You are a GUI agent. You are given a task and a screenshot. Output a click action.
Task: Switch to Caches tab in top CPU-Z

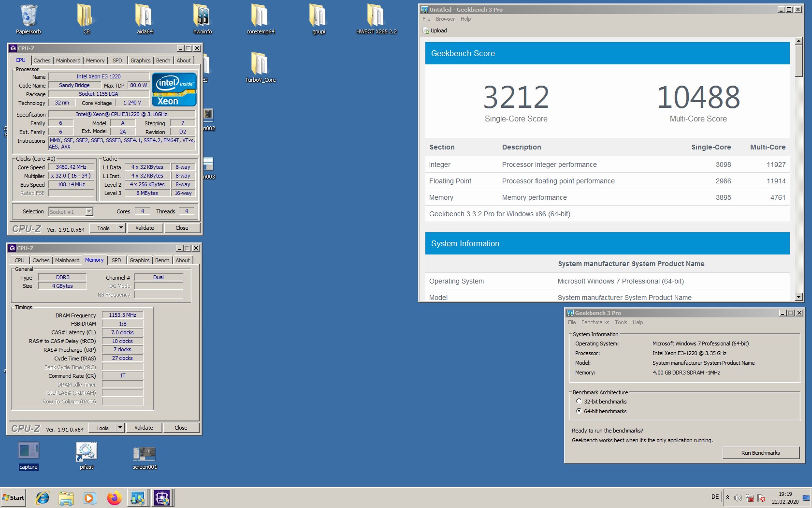[x=42, y=60]
